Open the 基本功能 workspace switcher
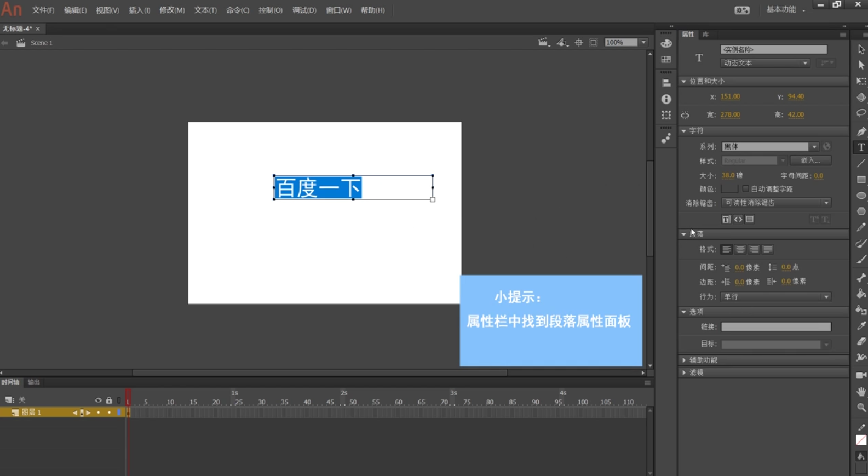Viewport: 868px width, 476px height. 785,10
